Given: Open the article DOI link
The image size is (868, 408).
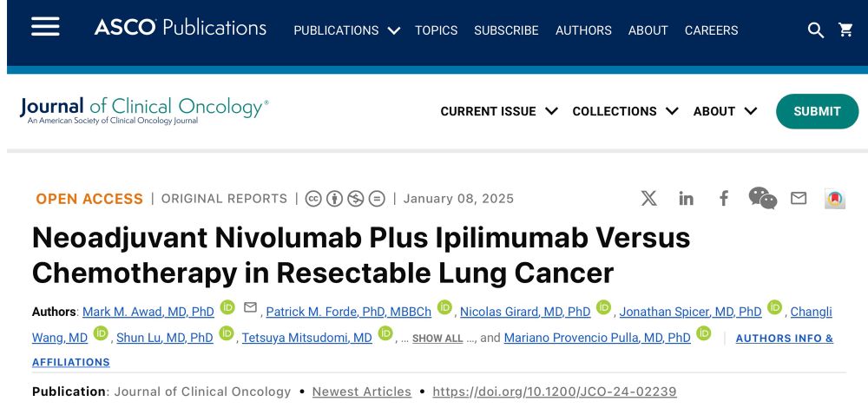Looking at the screenshot, I should click(554, 392).
